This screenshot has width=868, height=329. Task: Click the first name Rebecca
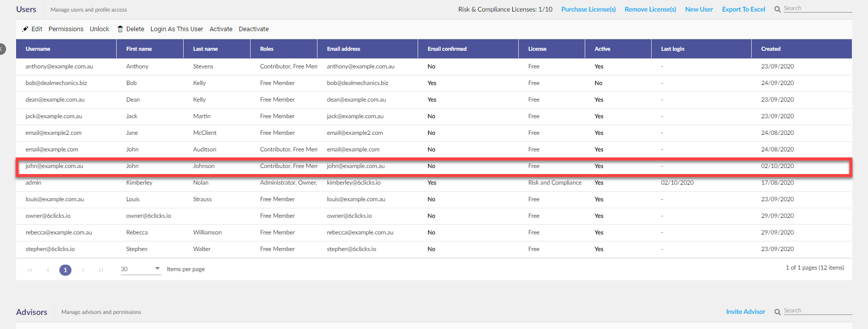tap(137, 232)
